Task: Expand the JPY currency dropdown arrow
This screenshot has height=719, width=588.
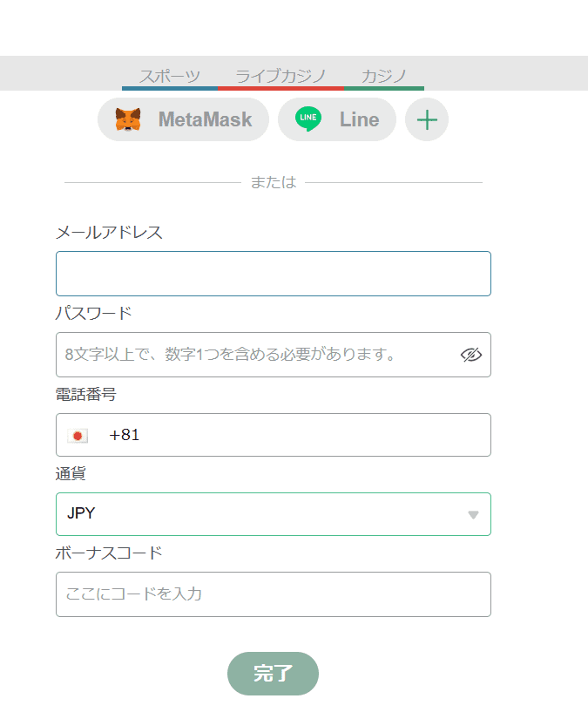Action: coord(473,515)
